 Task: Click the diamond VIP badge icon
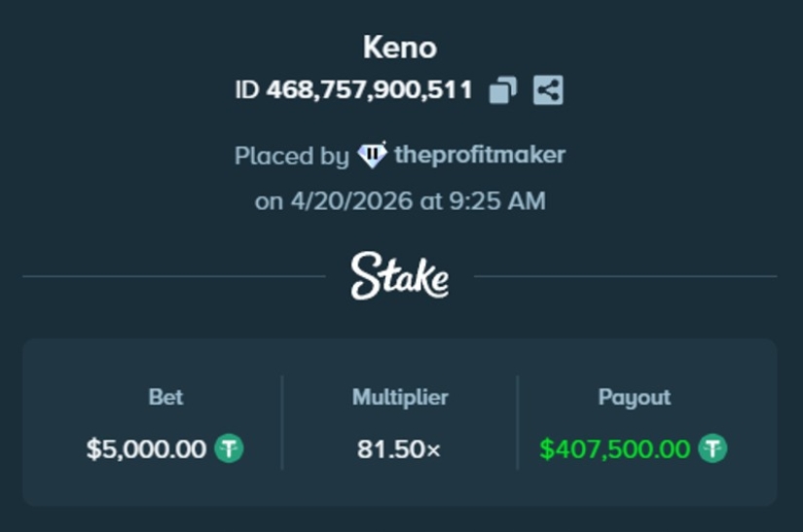click(x=372, y=155)
